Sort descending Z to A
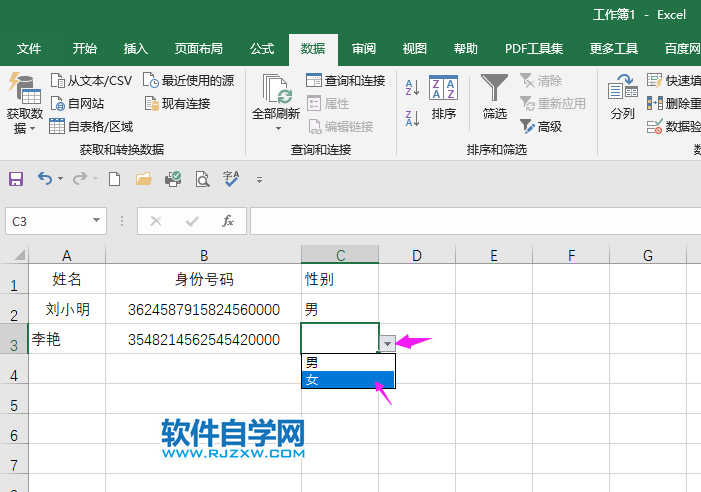This screenshot has height=492, width=701. [412, 119]
